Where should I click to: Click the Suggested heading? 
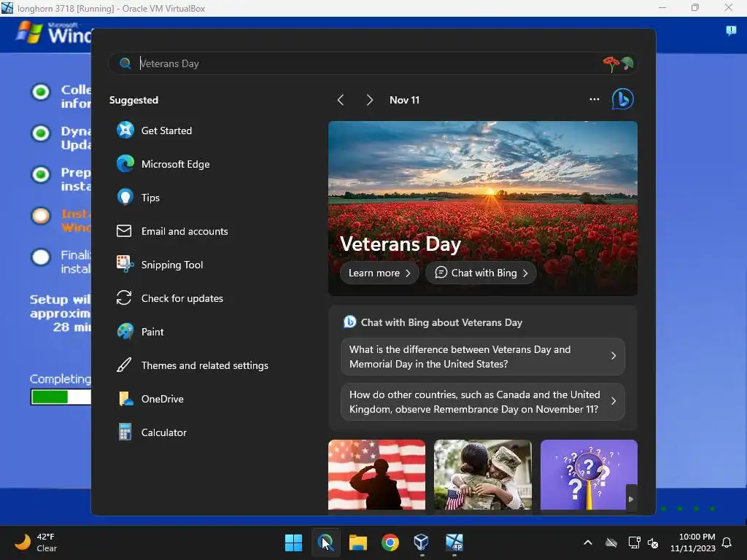tap(134, 100)
